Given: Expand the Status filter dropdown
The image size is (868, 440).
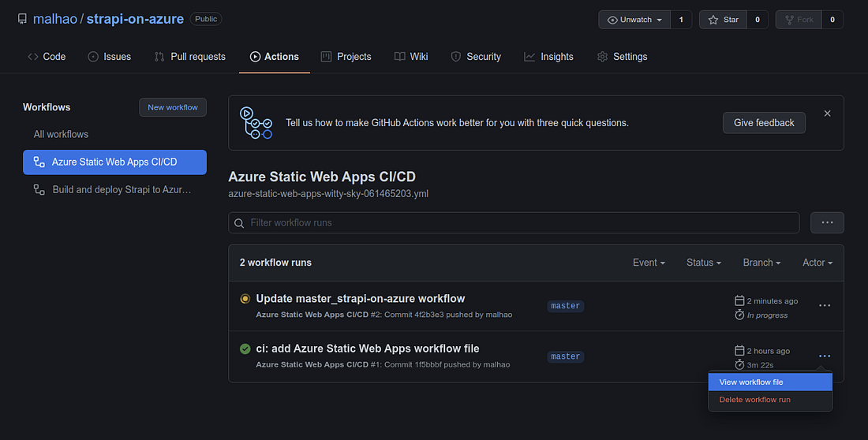Looking at the screenshot, I should click(x=703, y=263).
